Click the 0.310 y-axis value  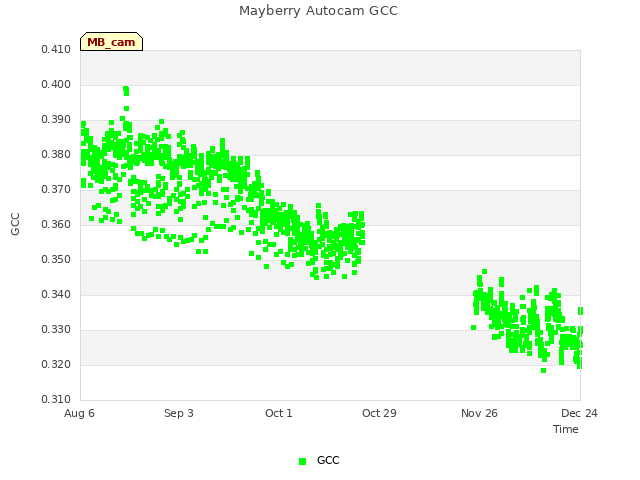(x=56, y=399)
